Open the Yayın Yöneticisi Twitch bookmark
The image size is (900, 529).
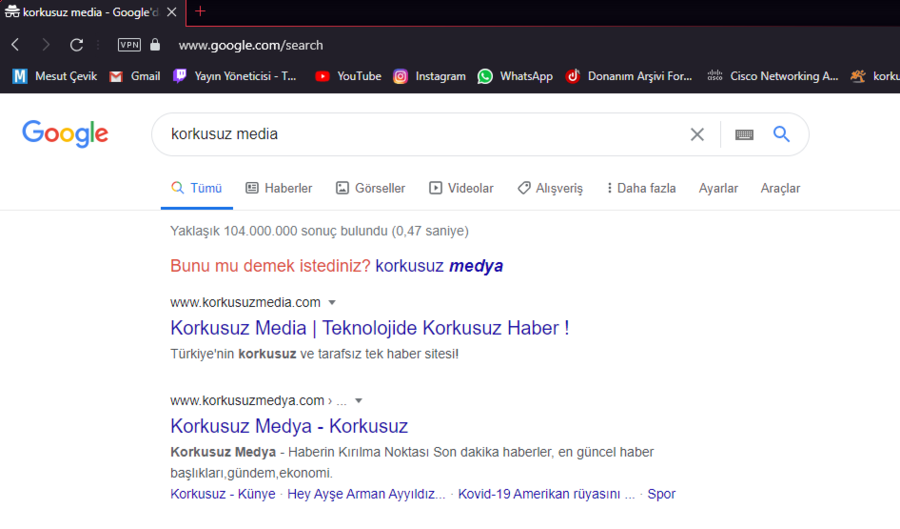(x=234, y=76)
